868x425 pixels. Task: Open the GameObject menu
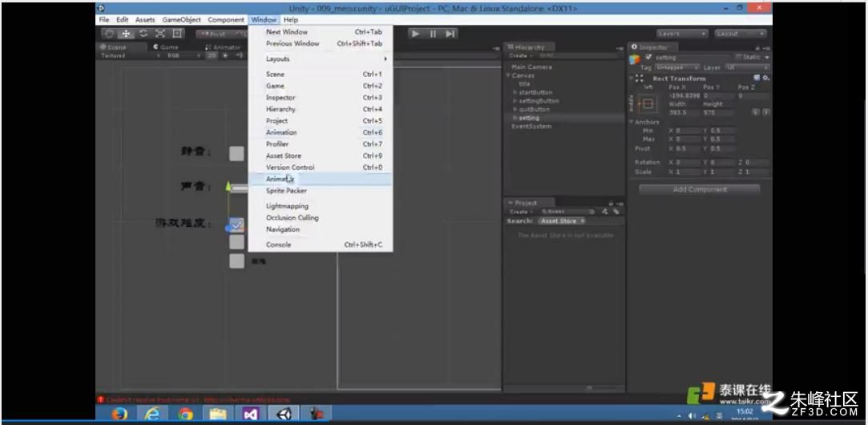182,19
